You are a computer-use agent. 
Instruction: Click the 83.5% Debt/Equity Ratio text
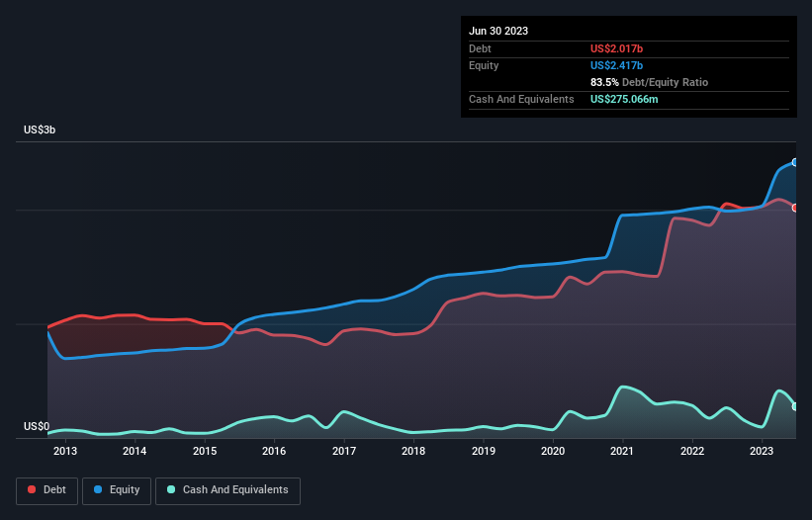click(649, 82)
